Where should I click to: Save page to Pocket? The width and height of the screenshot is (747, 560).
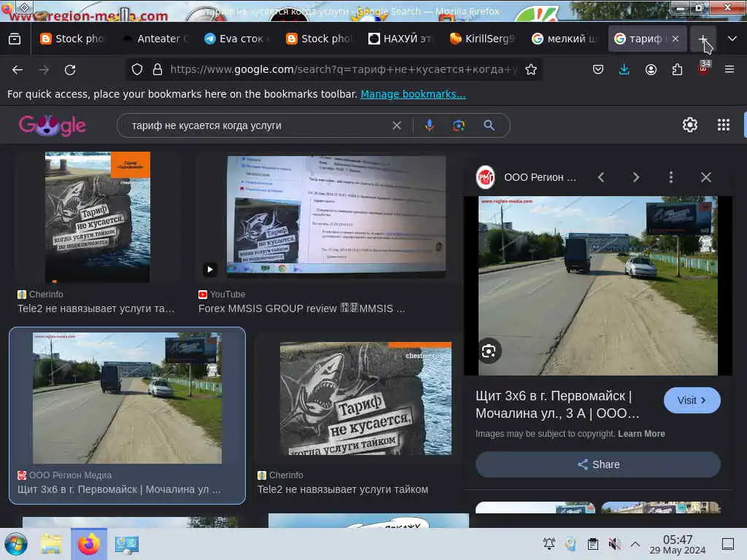(x=598, y=69)
